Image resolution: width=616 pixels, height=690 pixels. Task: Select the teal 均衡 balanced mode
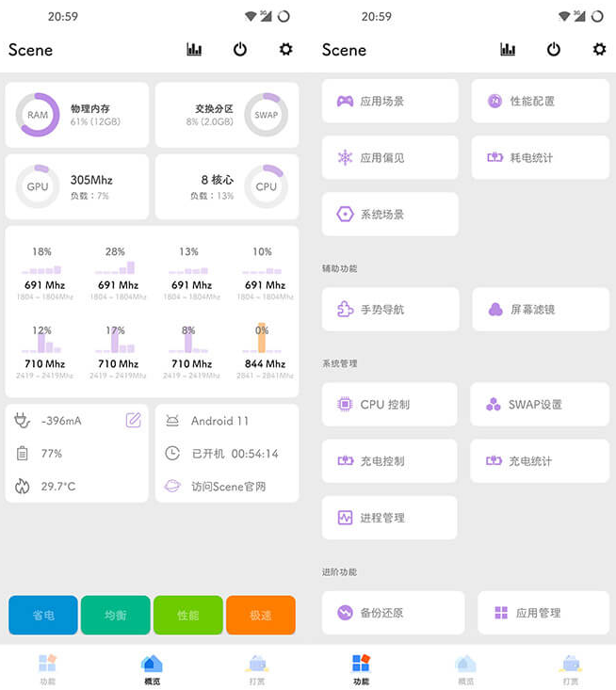(115, 616)
